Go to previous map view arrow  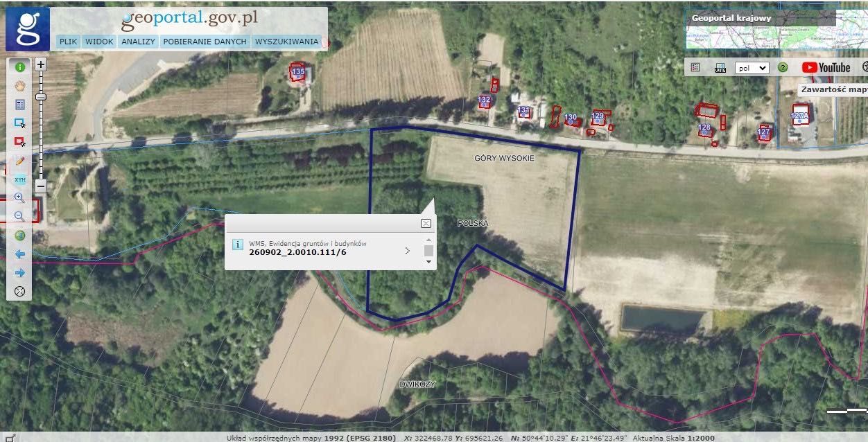[x=19, y=254]
